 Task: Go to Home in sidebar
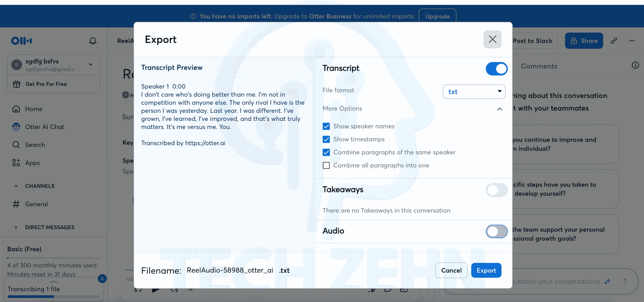coord(33,109)
